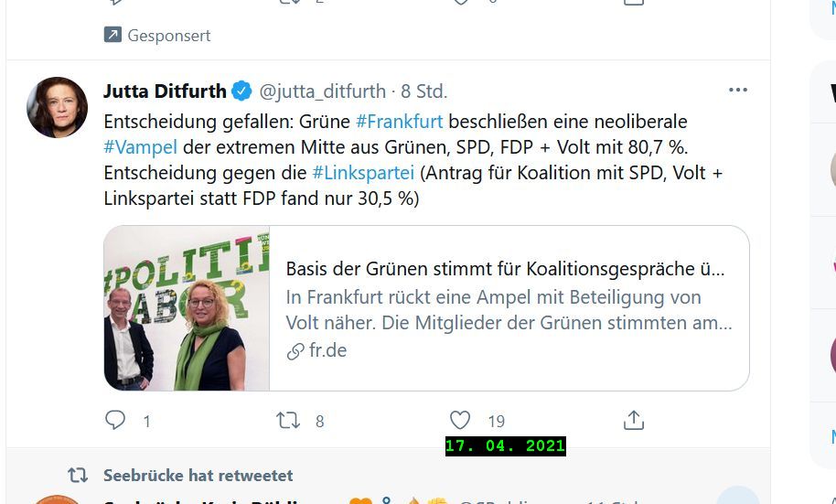Open the article preview image
Viewport: 836px width, 504px height.
click(x=187, y=308)
